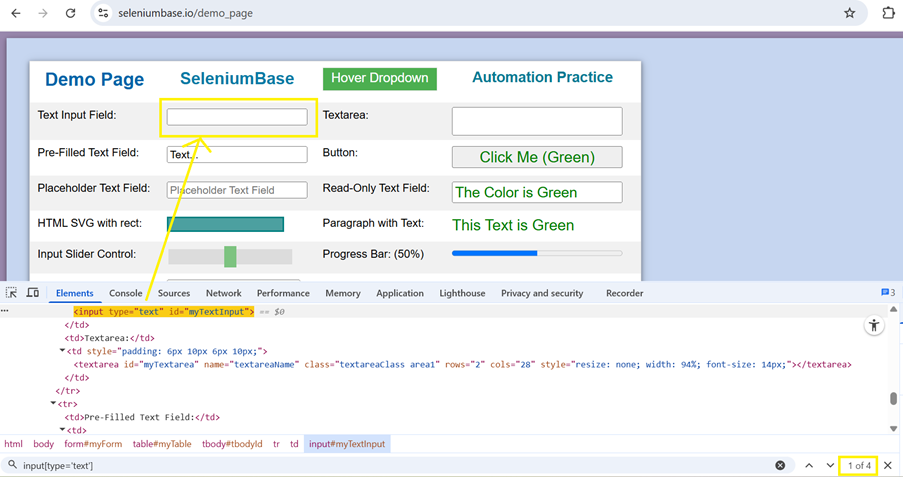Click the teal SVG rectangle
The width and height of the screenshot is (903, 477).
(x=225, y=224)
